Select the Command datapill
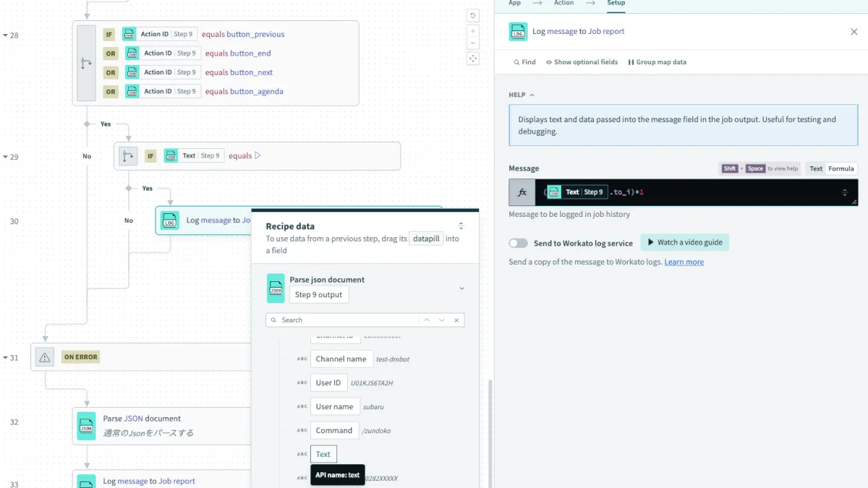Image resolution: width=868 pixels, height=488 pixels. 334,430
